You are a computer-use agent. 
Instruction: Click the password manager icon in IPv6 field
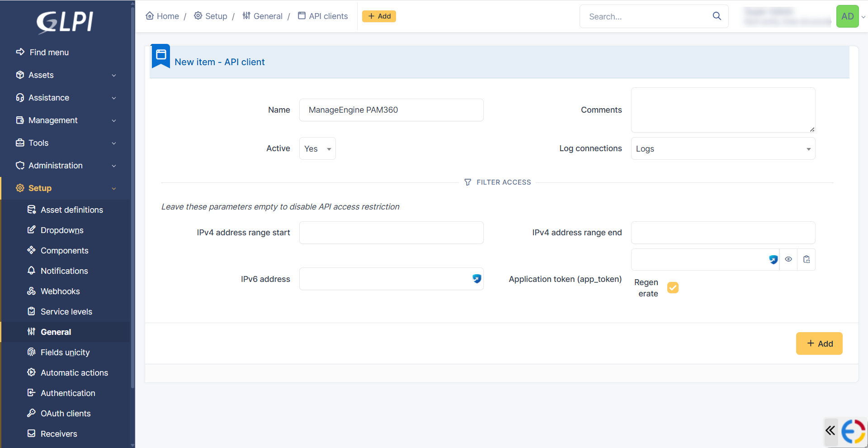click(x=476, y=279)
